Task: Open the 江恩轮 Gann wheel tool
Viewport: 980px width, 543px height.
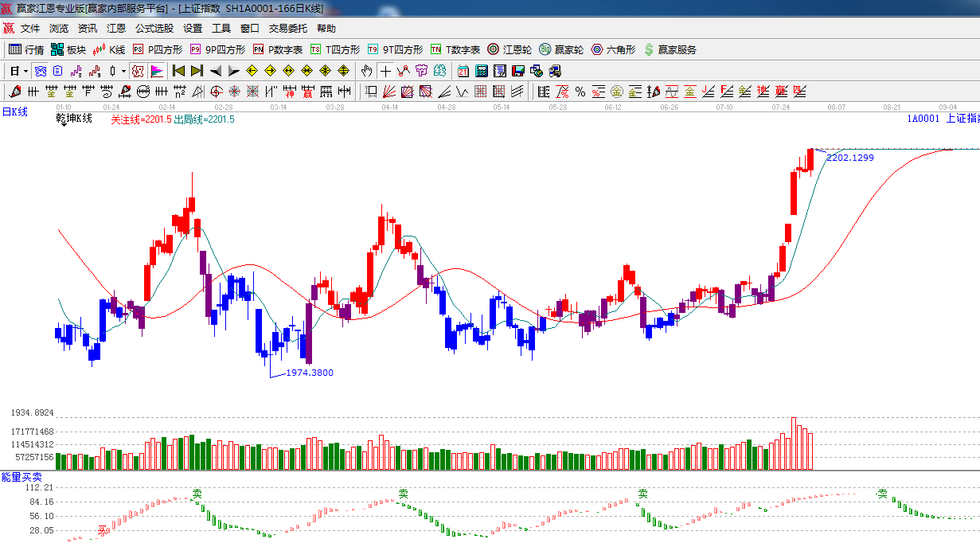Action: click(510, 49)
